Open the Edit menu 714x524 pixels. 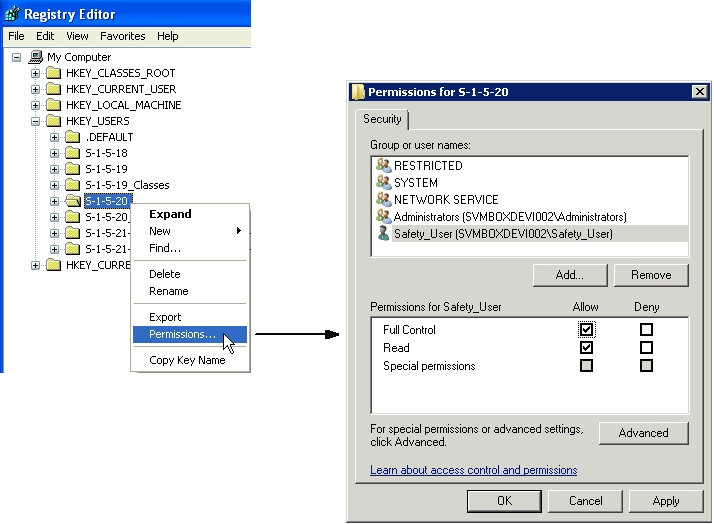[45, 36]
